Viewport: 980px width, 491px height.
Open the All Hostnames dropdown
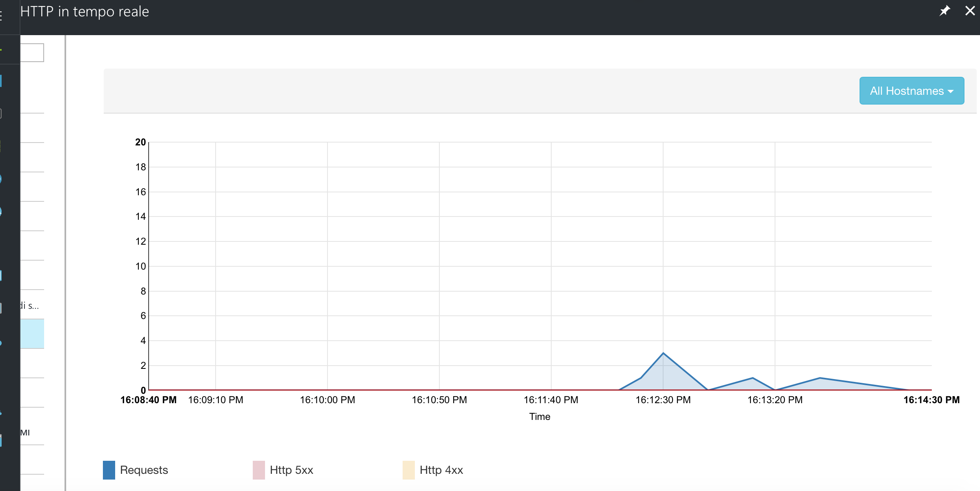click(911, 91)
